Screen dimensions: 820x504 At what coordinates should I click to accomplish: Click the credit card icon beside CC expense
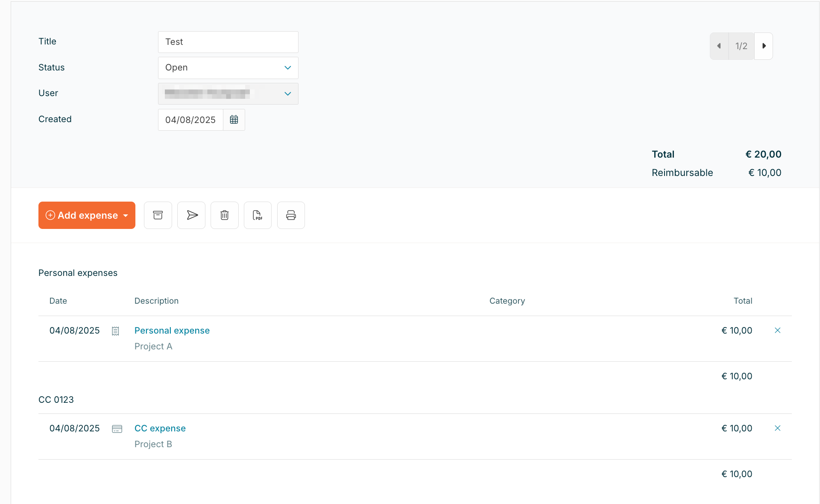click(x=117, y=429)
